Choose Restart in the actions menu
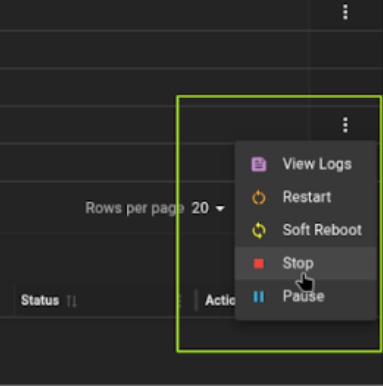 (x=306, y=197)
